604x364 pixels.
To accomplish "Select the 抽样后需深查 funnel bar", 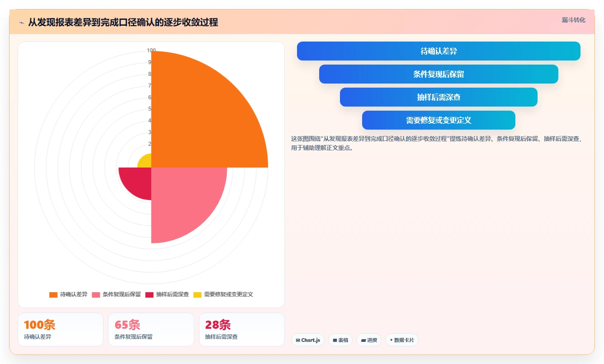I will coord(439,97).
